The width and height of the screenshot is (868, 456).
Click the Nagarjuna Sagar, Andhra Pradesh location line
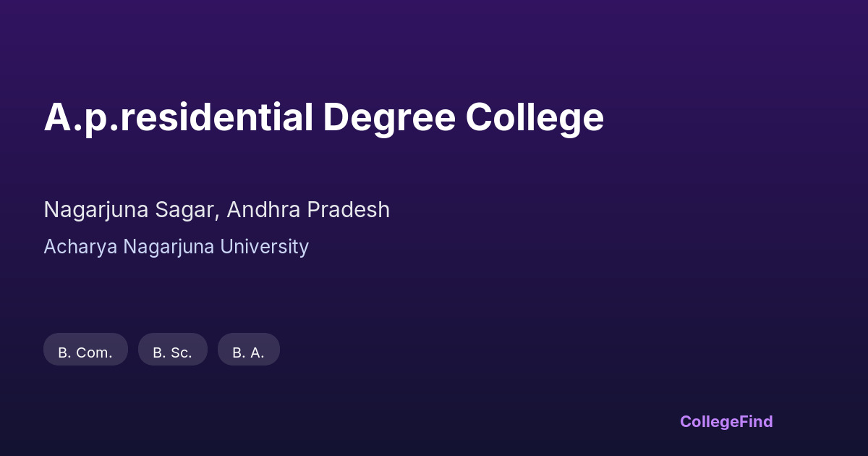(216, 210)
